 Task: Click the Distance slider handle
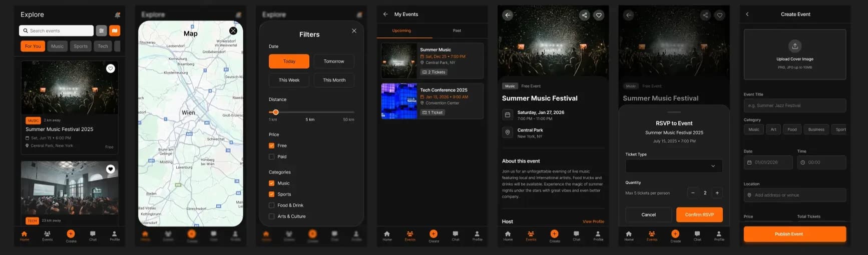click(x=275, y=112)
